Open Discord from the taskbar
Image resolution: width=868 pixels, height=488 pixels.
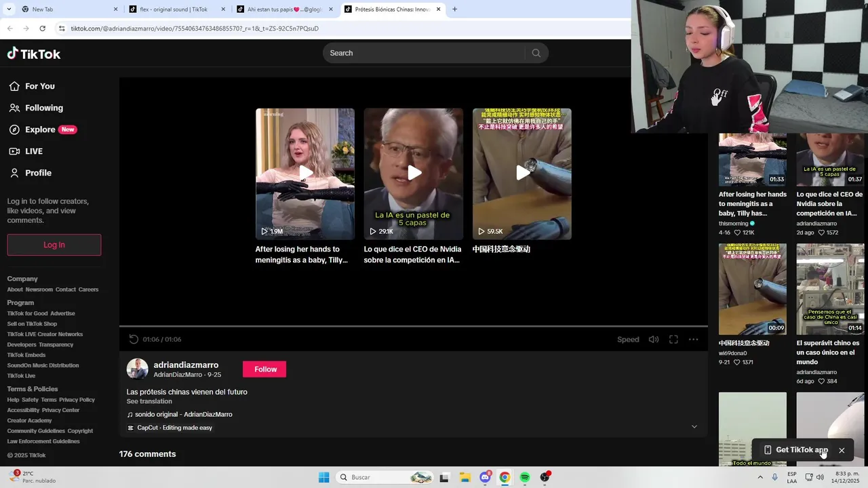coord(485,477)
